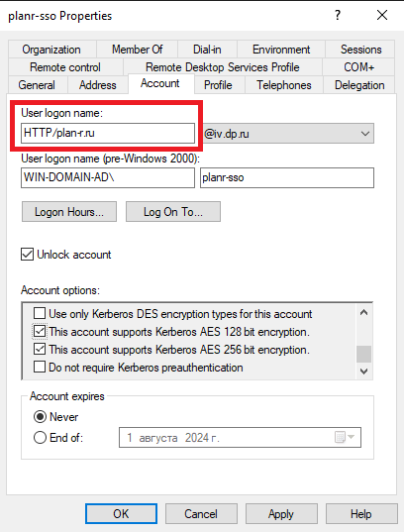Open the Remote control tab
This screenshot has height=532, width=404.
[65, 67]
